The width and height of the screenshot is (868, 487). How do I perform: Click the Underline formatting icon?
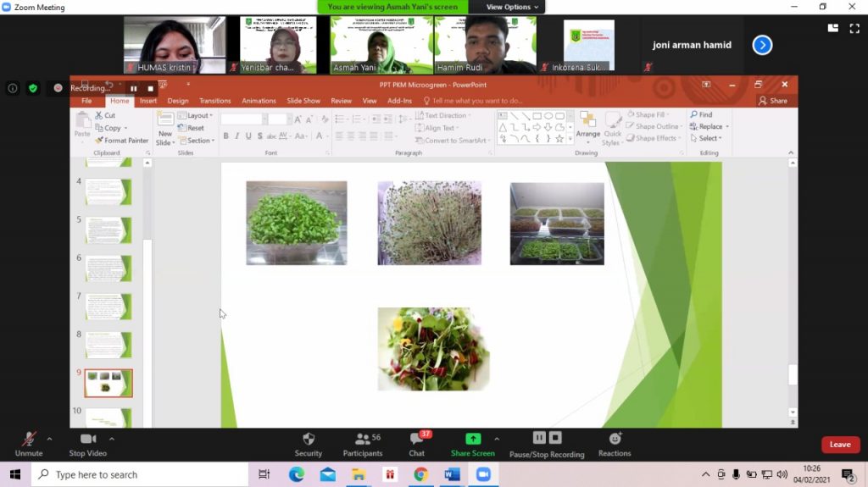pos(248,136)
